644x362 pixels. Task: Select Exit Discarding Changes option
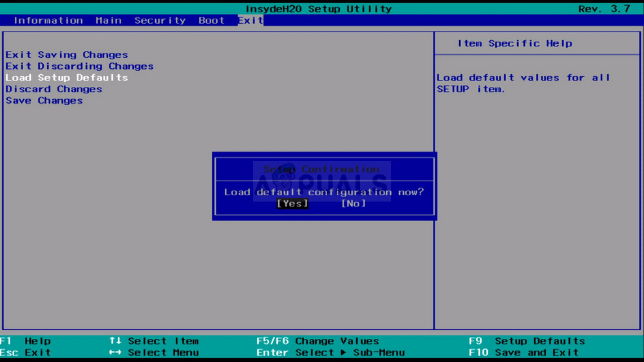[79, 66]
